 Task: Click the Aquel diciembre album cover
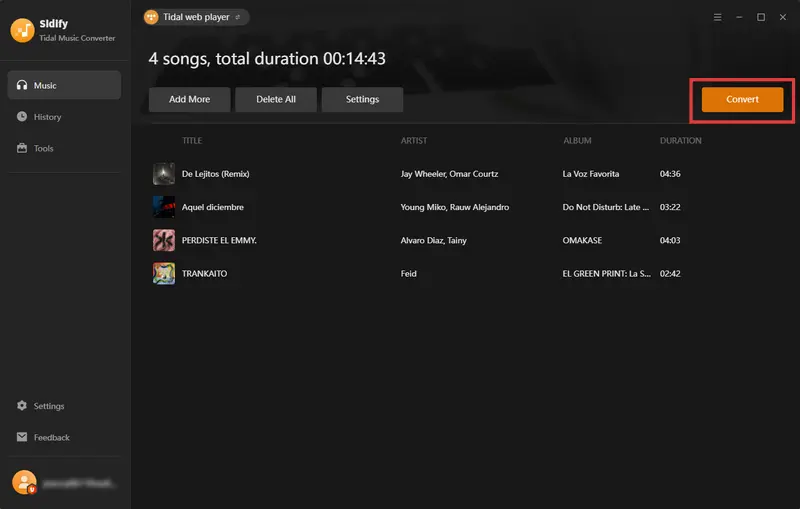164,207
